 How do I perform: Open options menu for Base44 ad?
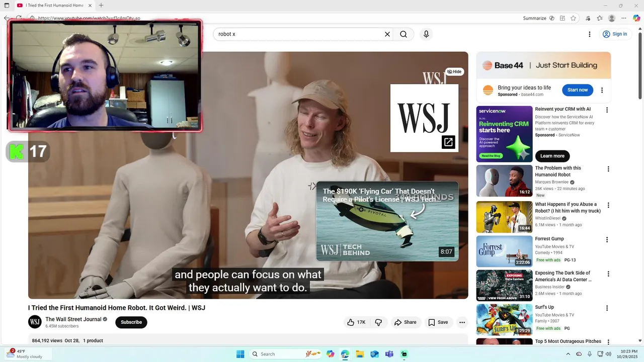602,90
